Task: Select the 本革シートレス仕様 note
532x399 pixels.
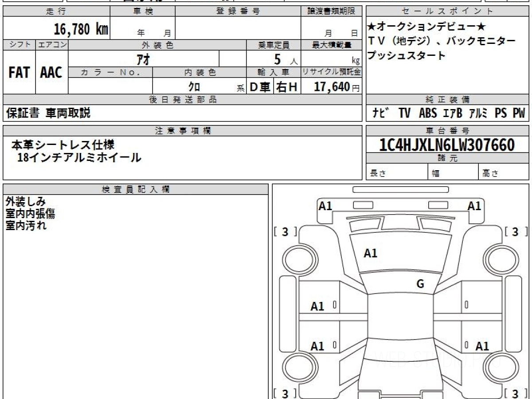Action: click(x=63, y=145)
